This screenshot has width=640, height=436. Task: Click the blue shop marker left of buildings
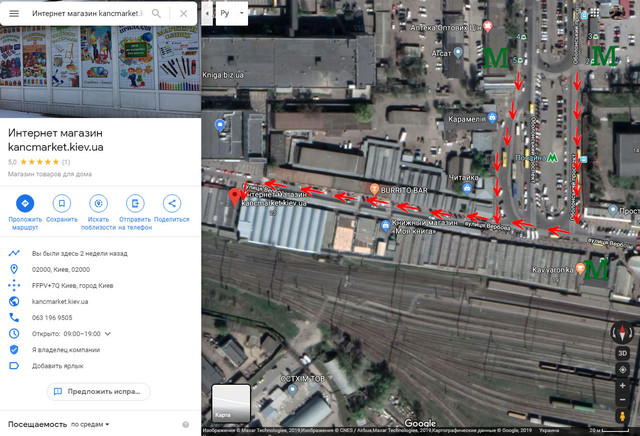(x=220, y=125)
